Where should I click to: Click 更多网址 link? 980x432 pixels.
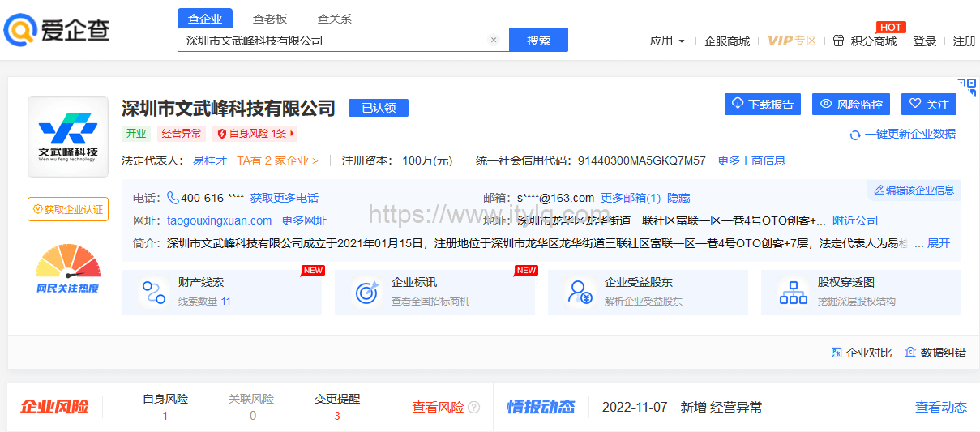coord(304,220)
